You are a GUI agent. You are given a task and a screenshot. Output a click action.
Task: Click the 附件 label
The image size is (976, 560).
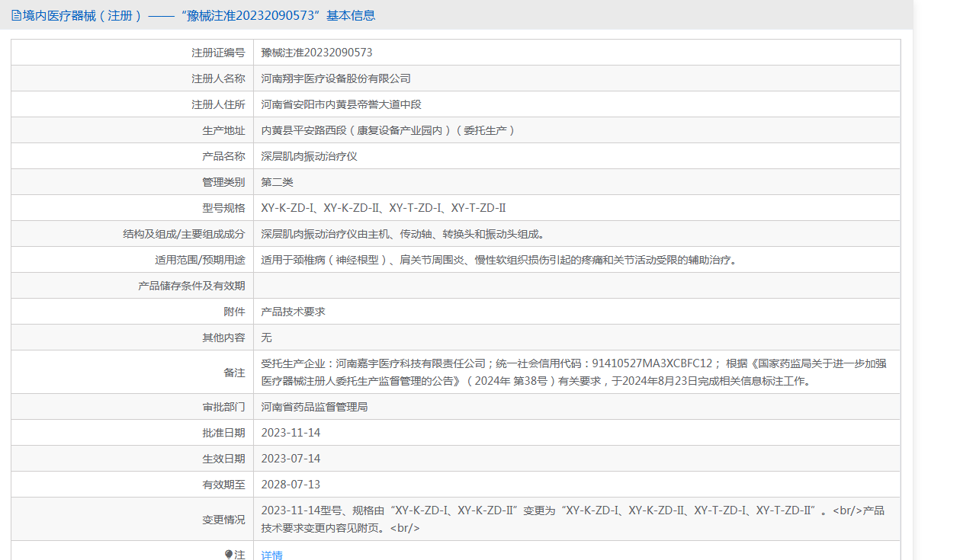pos(234,312)
